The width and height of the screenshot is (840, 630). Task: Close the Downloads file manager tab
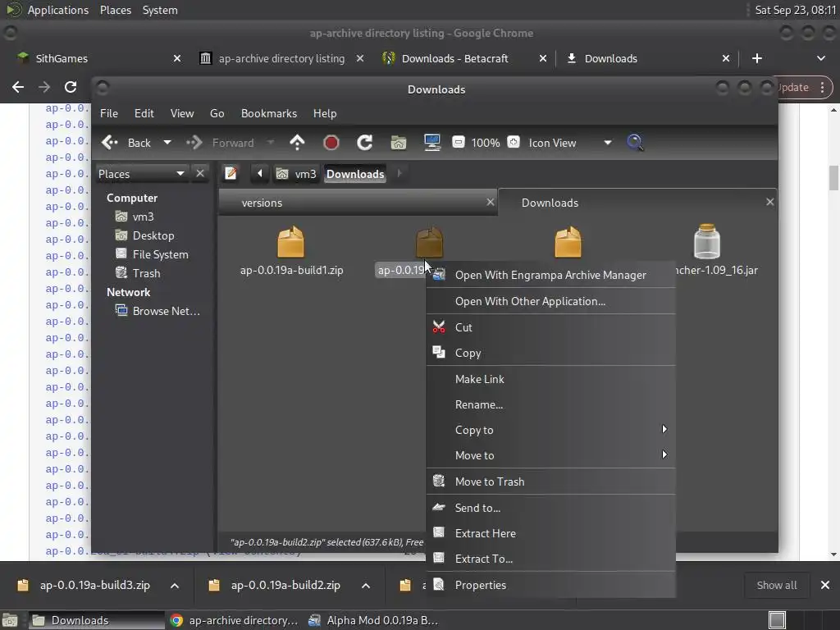coord(769,202)
